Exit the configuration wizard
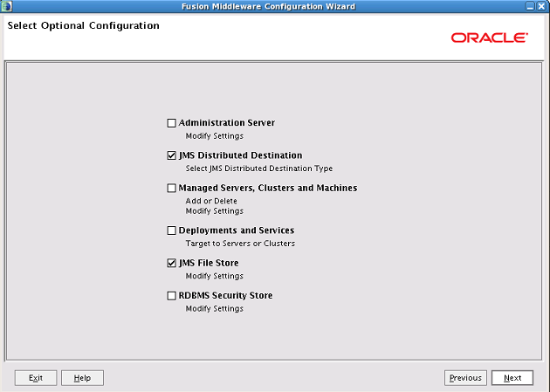 click(x=36, y=378)
